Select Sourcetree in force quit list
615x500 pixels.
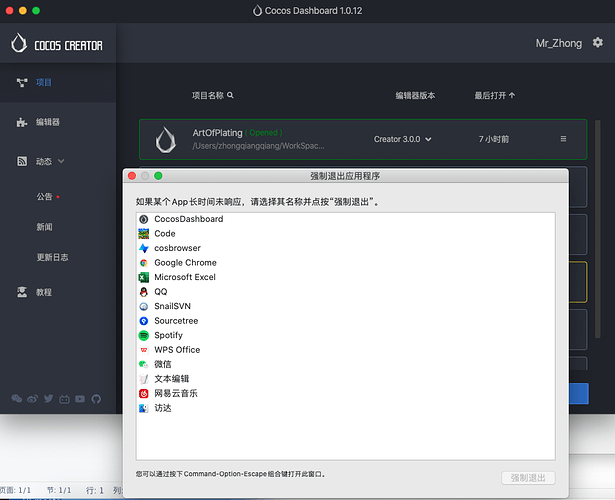[x=346, y=321]
